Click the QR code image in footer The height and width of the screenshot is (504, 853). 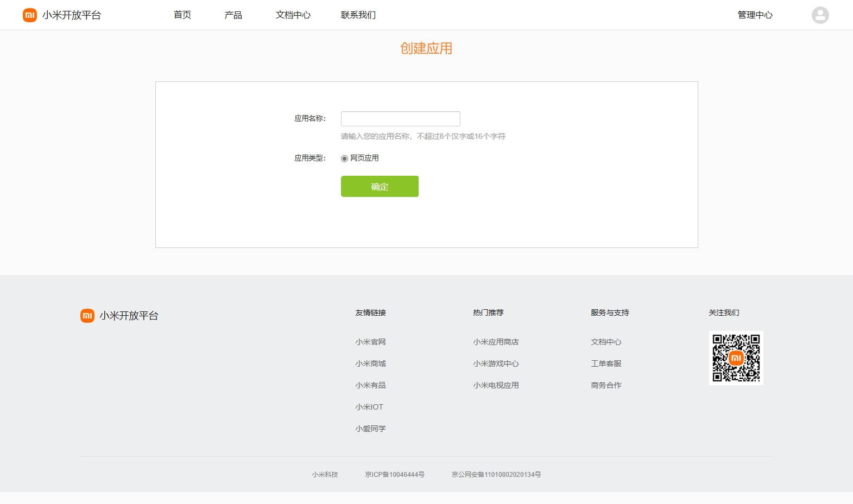(736, 358)
